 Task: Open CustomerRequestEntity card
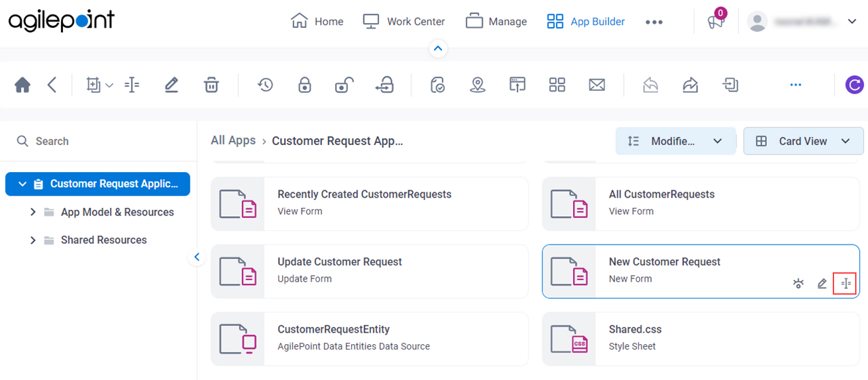370,339
